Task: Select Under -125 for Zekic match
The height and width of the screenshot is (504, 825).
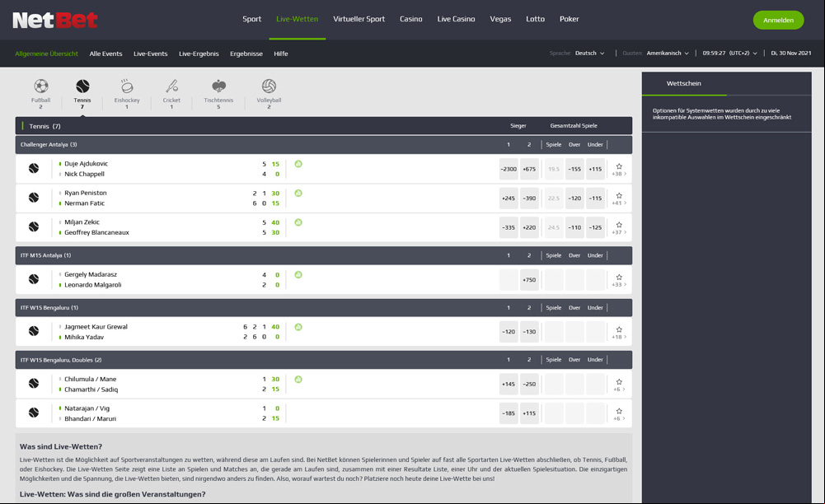Action: click(x=596, y=227)
